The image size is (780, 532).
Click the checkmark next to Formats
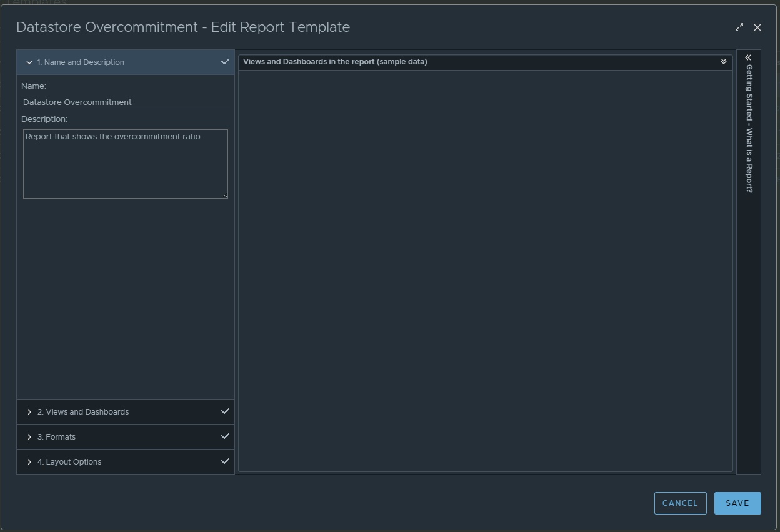coord(225,436)
